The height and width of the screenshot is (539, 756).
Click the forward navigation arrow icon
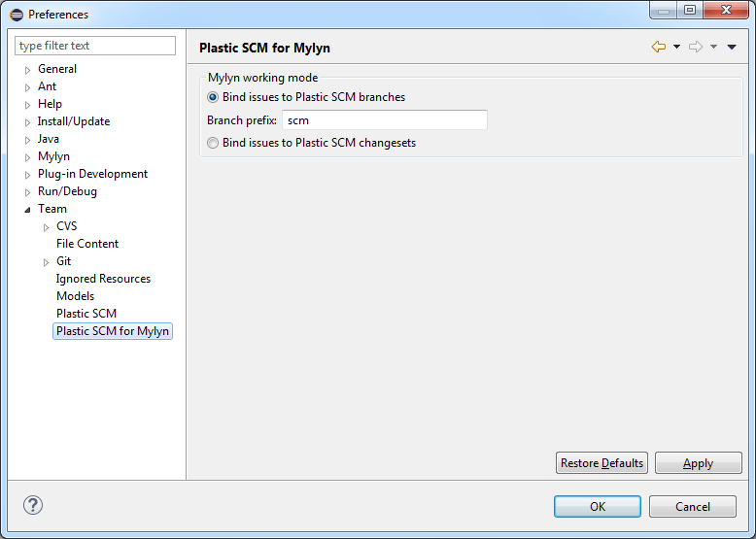pos(696,47)
